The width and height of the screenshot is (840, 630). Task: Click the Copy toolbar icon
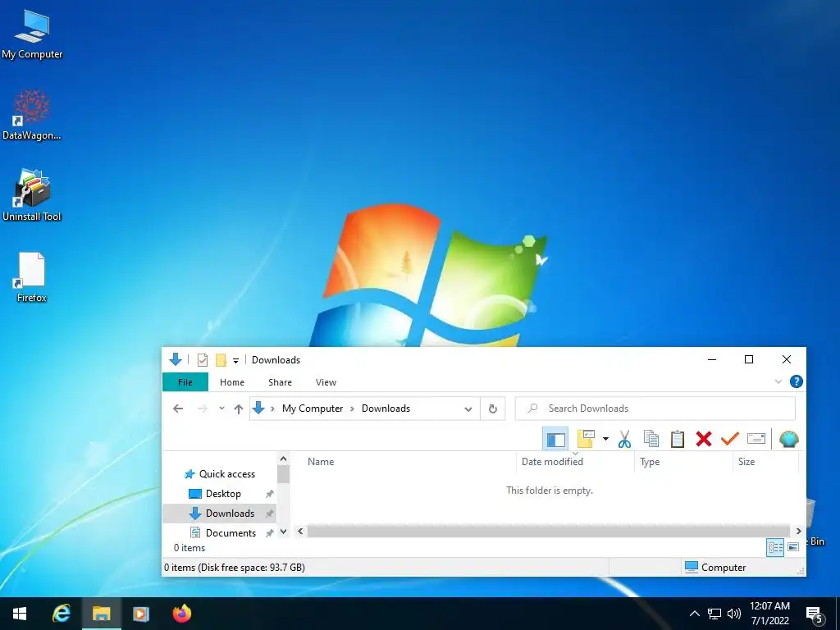pyautogui.click(x=651, y=439)
